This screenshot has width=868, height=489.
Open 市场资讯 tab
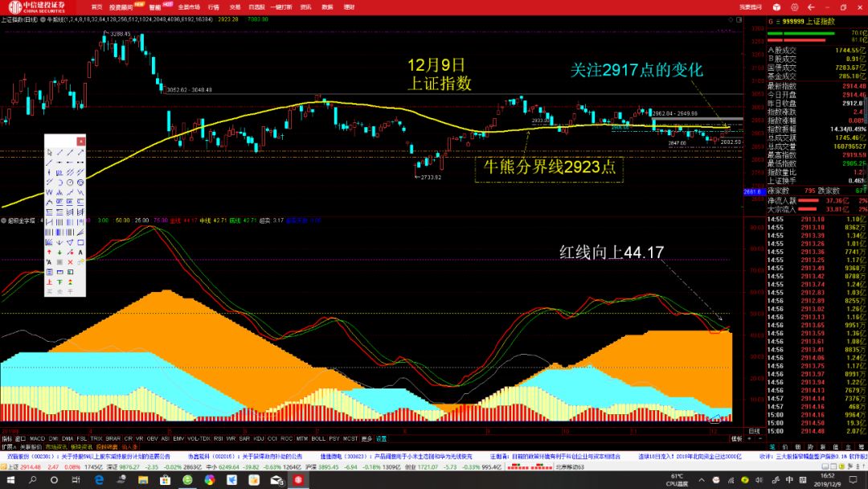coord(56,446)
